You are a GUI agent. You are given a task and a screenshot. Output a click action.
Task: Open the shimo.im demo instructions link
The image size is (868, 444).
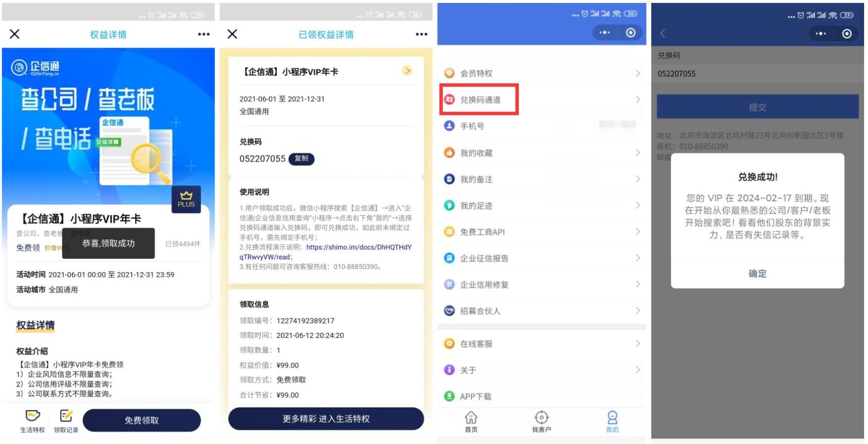(x=326, y=252)
